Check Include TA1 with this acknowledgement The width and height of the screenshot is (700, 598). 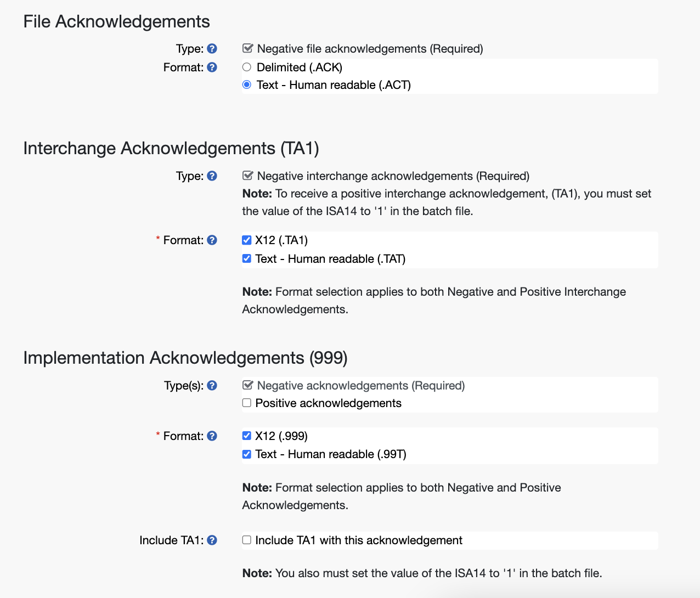pos(247,540)
